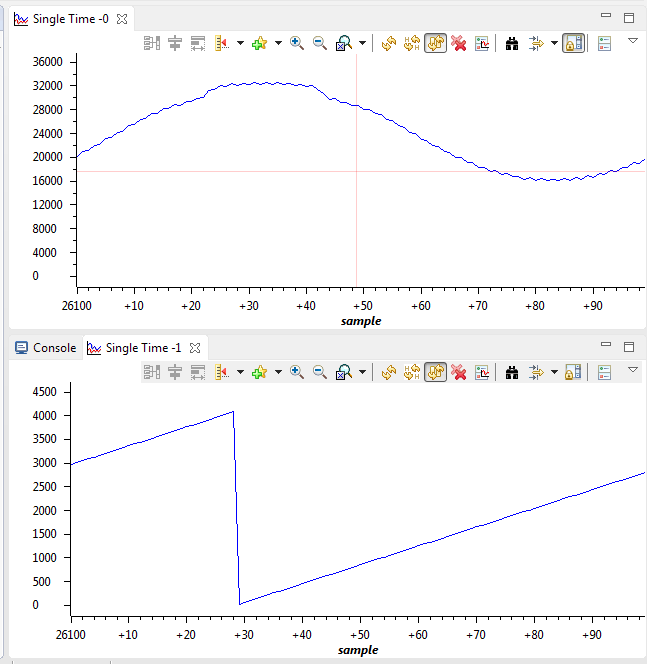
Task: Click sawtooth peak near 4000 in Single Time -1
Action: (x=233, y=412)
